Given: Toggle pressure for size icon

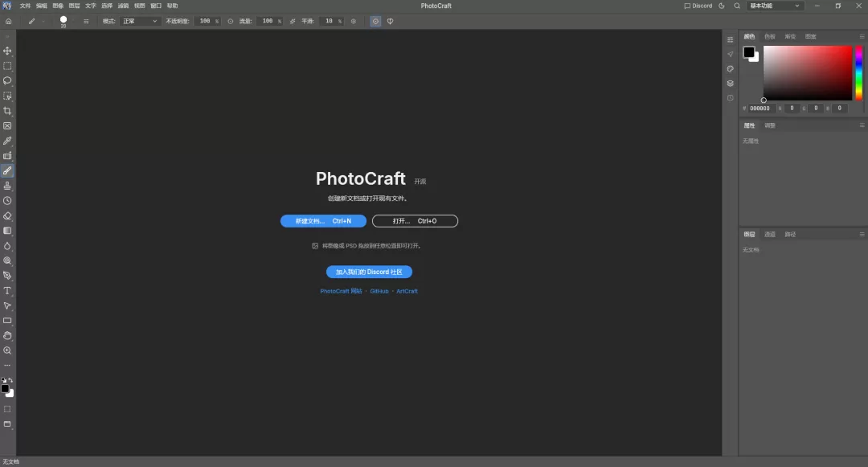Looking at the screenshot, I should click(x=375, y=21).
